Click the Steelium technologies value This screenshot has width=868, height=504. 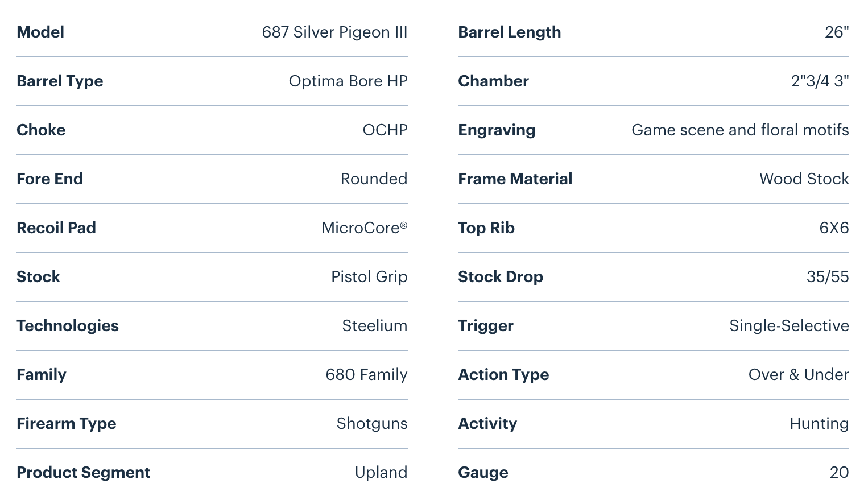(x=374, y=326)
